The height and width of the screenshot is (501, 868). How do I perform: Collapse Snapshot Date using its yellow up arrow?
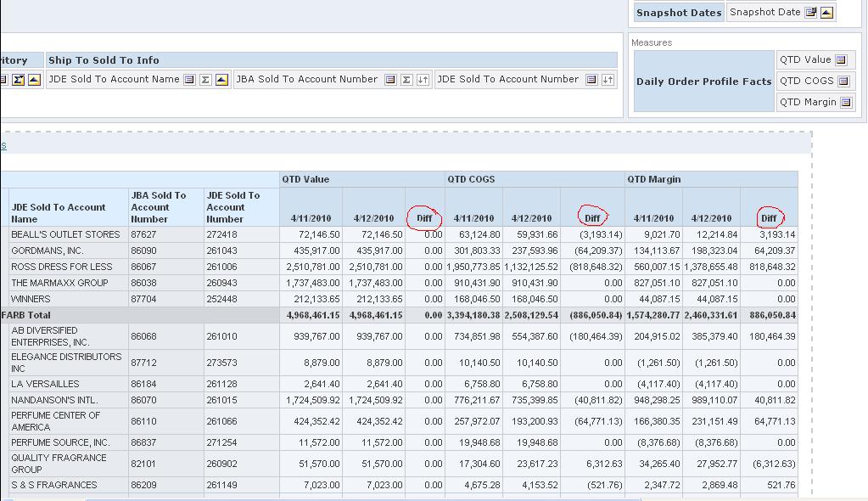pyautogui.click(x=826, y=12)
